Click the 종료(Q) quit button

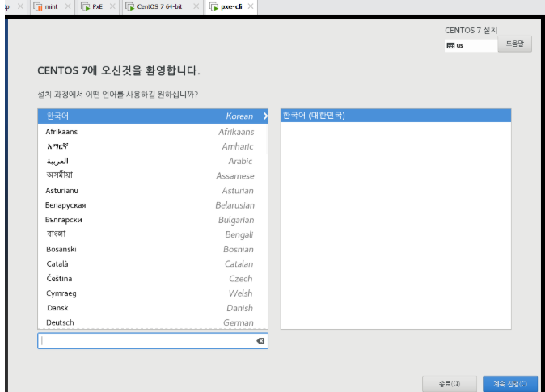pos(450,384)
